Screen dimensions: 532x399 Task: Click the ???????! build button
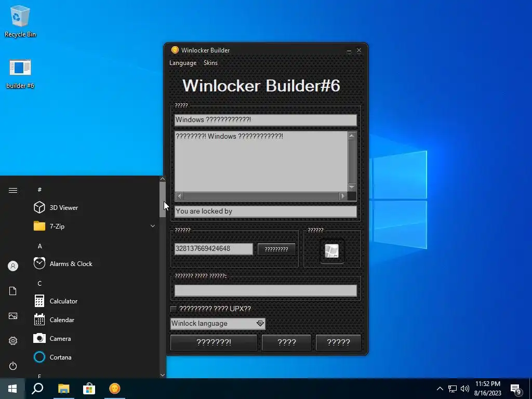tap(214, 342)
